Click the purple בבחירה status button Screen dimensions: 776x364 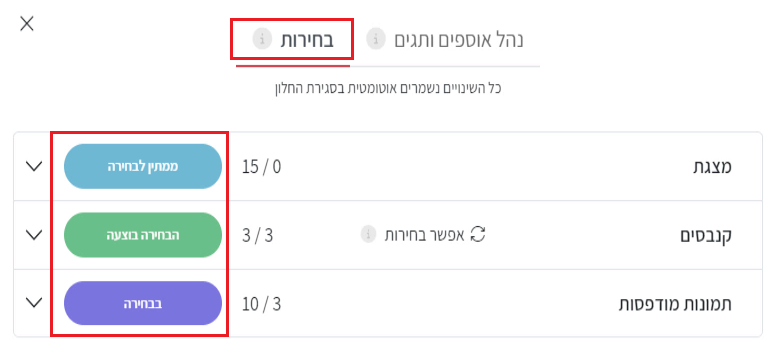[x=143, y=303]
